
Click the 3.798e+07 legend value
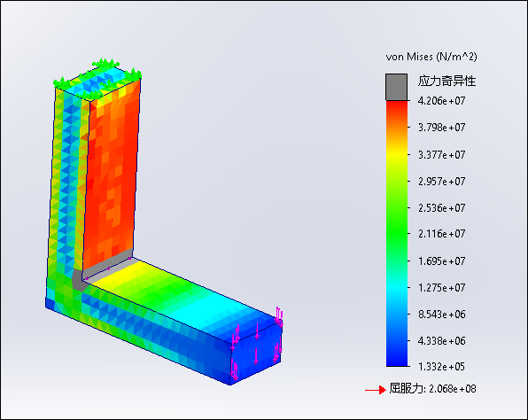point(441,128)
